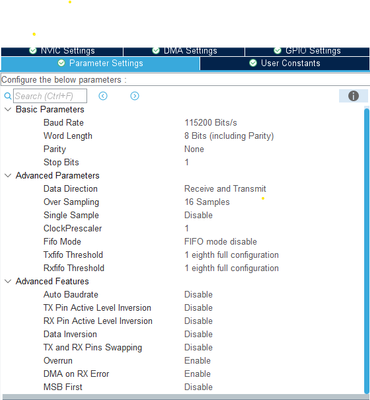Image resolution: width=370 pixels, height=400 pixels.
Task: Click inside the Search (Ctrl+F) field
Action: click(x=50, y=96)
